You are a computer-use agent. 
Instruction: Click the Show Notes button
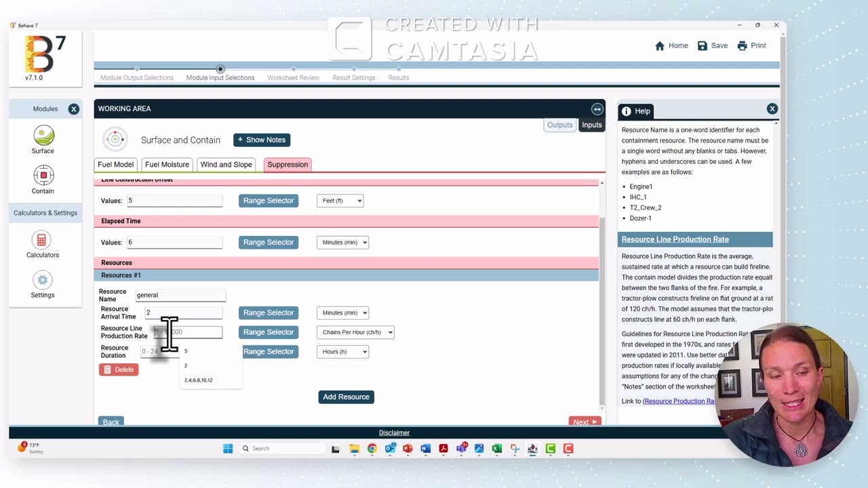tap(262, 140)
